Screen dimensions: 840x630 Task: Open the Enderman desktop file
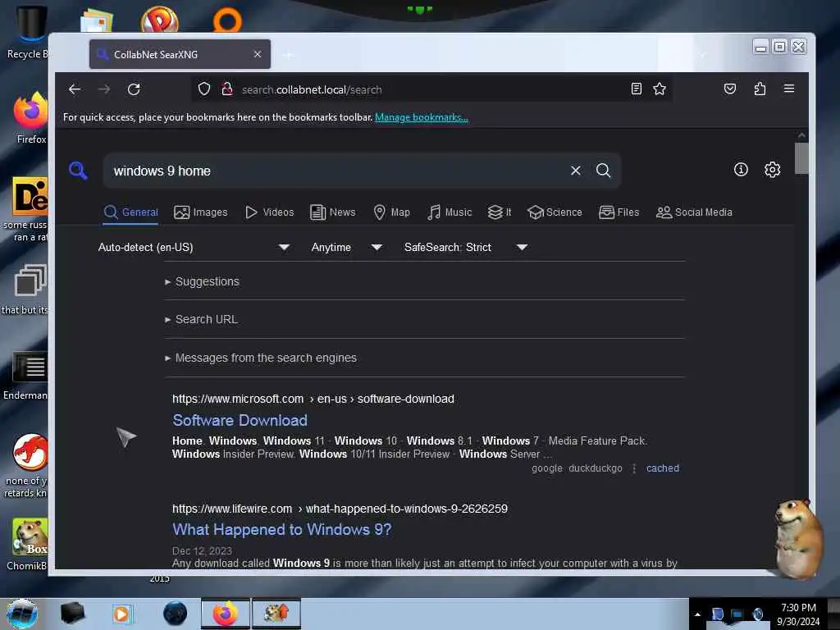click(27, 376)
